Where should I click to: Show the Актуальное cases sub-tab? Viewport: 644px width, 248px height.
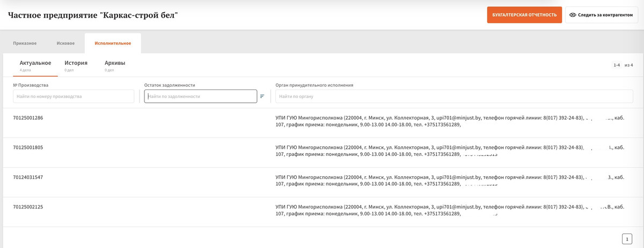pos(35,63)
